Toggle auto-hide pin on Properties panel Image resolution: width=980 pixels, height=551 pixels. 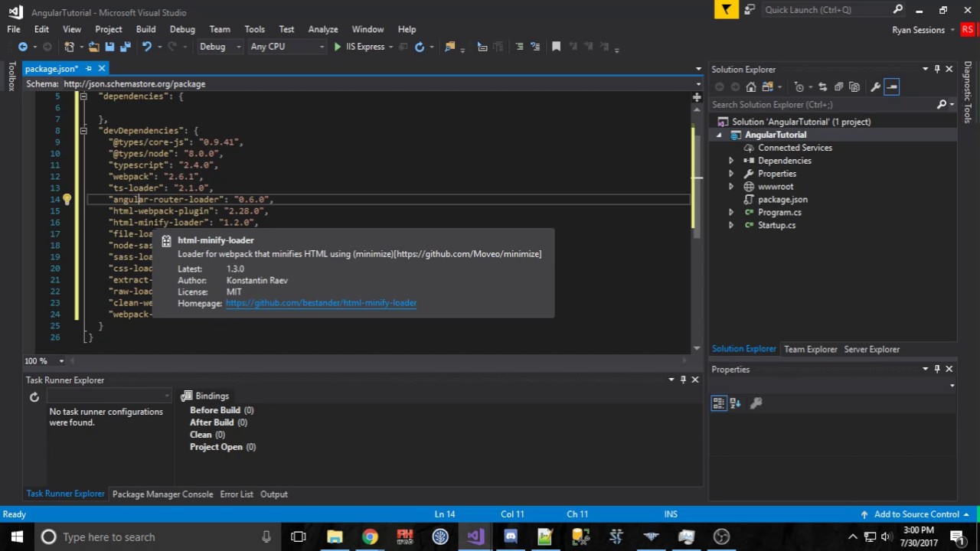pos(937,369)
